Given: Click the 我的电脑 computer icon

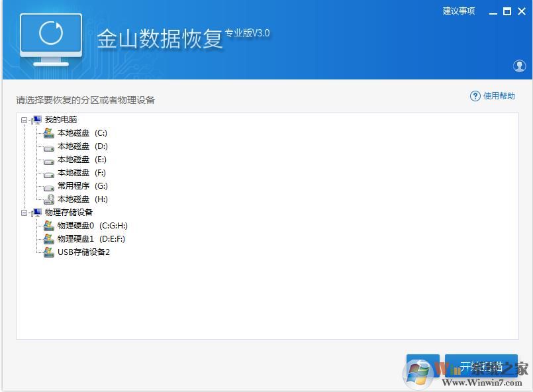Looking at the screenshot, I should [36, 120].
